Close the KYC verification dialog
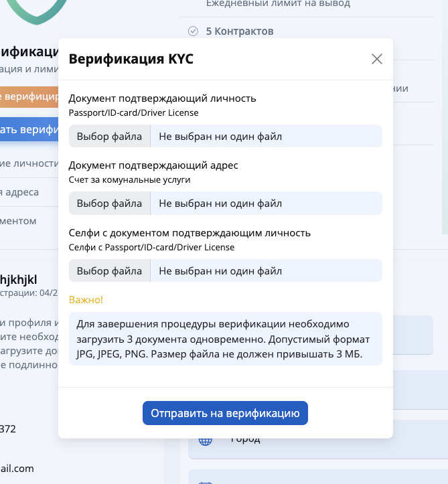The image size is (448, 484). pos(377,59)
